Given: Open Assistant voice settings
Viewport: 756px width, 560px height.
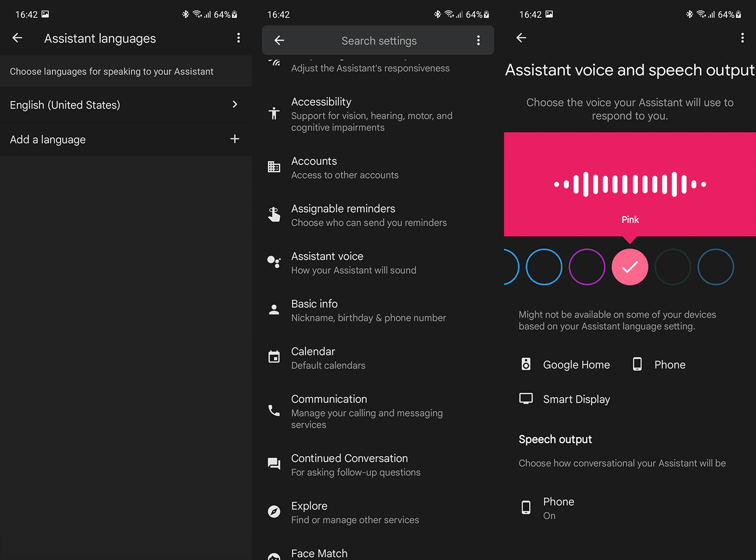Looking at the screenshot, I should click(x=378, y=263).
